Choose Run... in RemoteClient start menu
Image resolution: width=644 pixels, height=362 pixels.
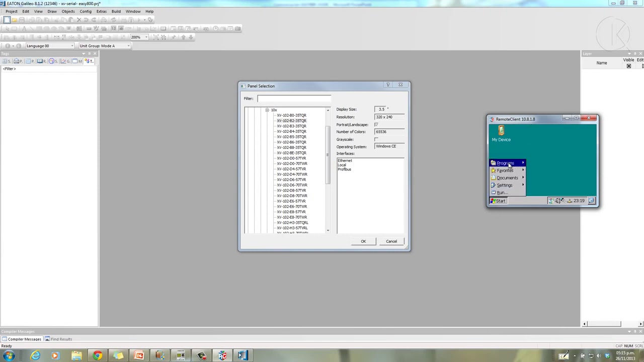pyautogui.click(x=508, y=193)
